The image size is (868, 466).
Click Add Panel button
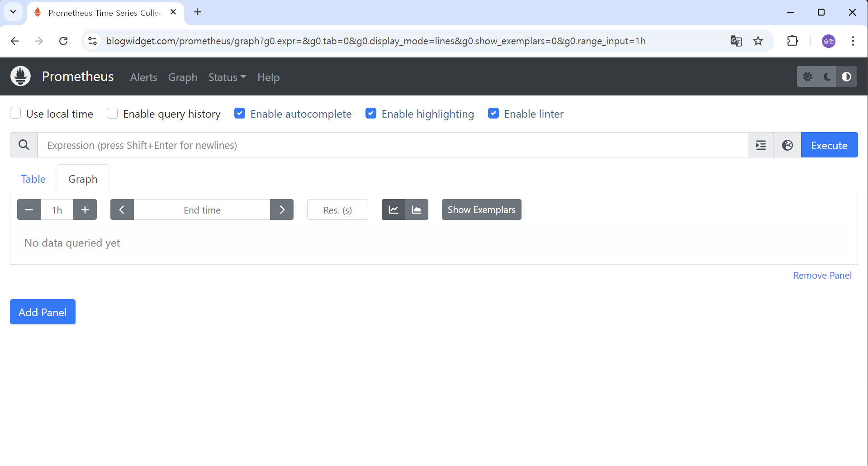(43, 312)
